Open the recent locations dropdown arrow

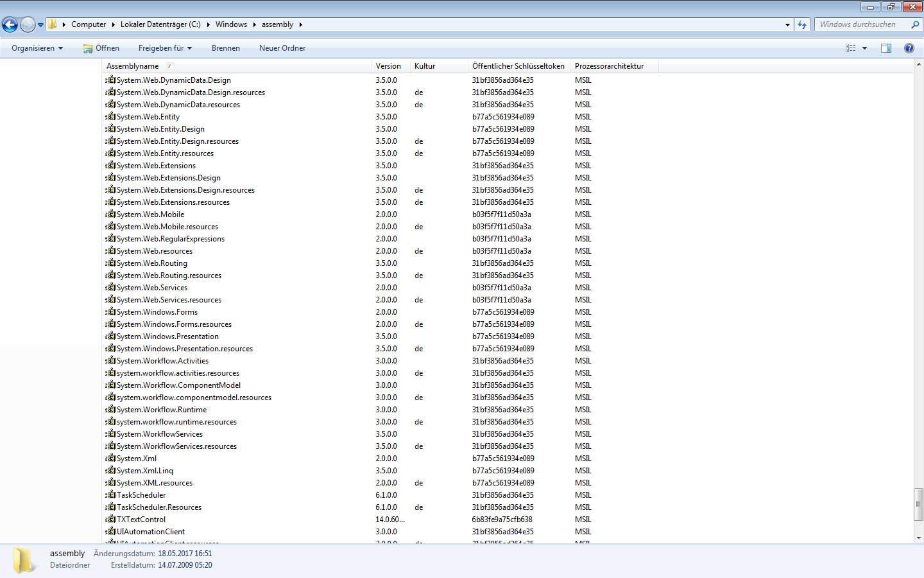[x=40, y=25]
